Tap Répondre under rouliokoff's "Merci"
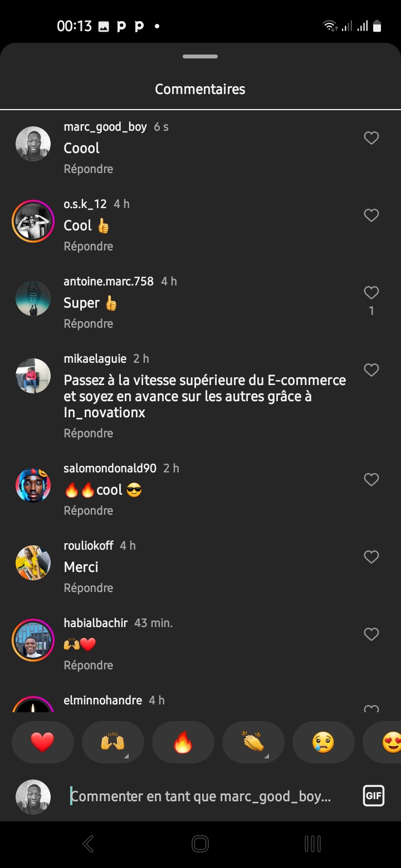This screenshot has width=401, height=868. click(x=89, y=588)
